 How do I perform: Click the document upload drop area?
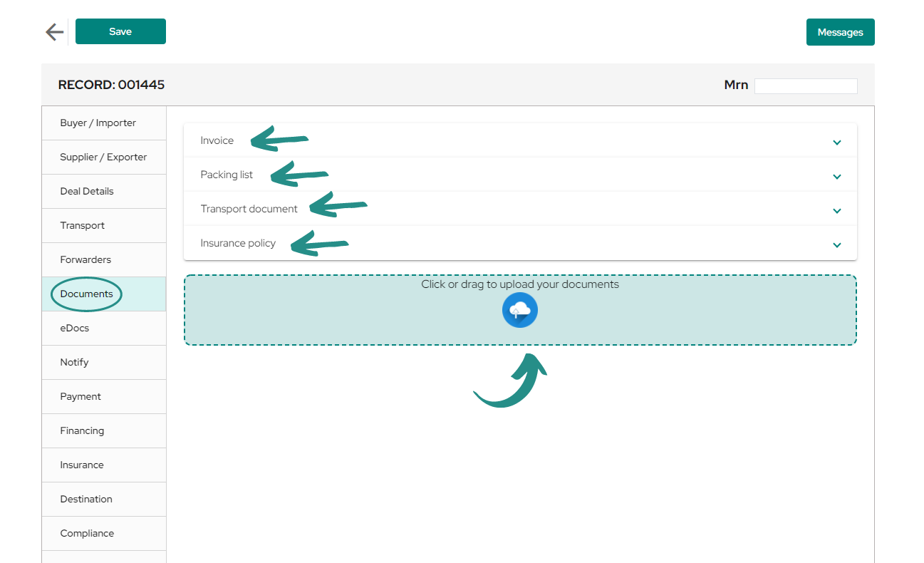[520, 310]
